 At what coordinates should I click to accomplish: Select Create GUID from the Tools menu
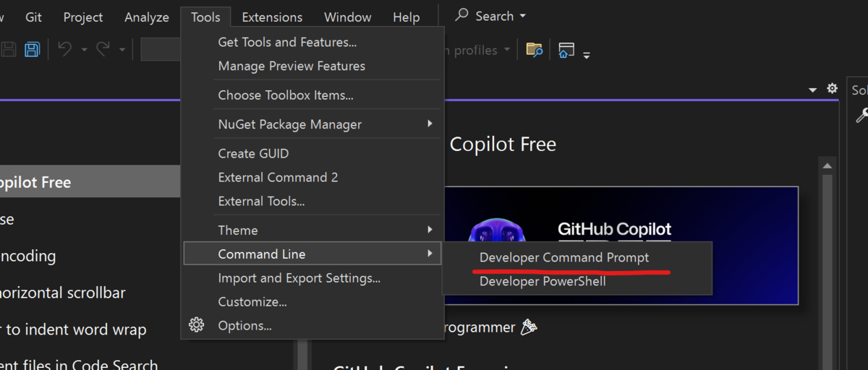(312, 153)
